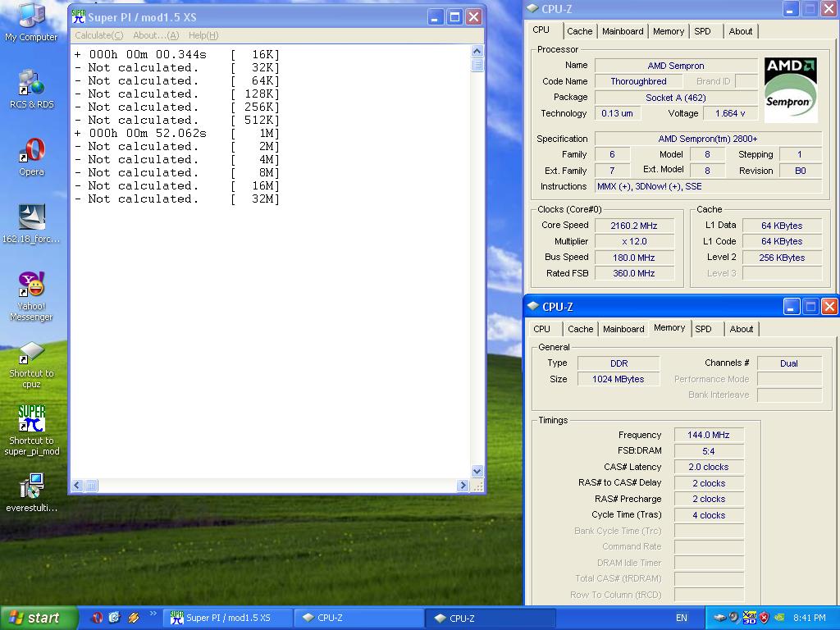
Task: Click the Xear 3D tray icon
Action: 750,618
